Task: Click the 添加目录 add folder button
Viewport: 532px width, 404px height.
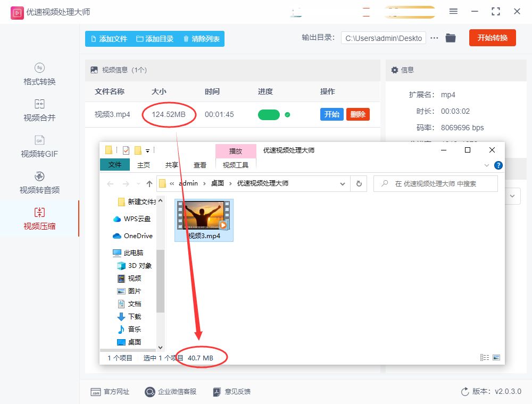Action: click(x=155, y=39)
